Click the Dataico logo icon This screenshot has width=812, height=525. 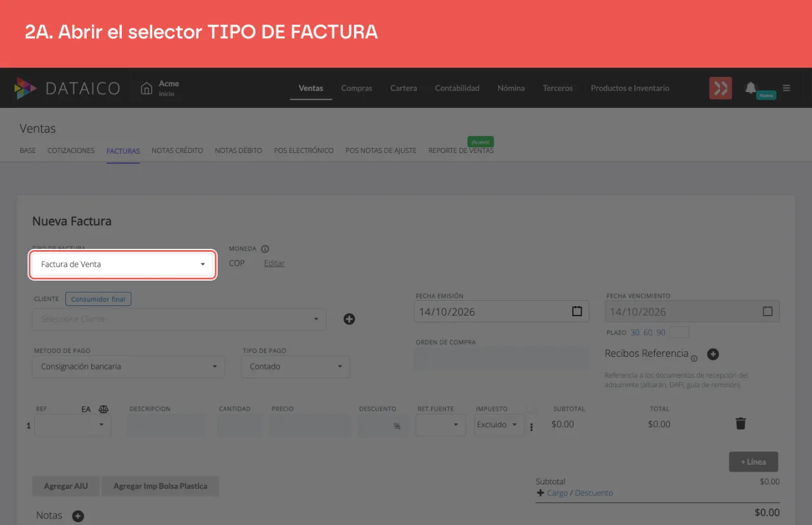click(x=25, y=88)
